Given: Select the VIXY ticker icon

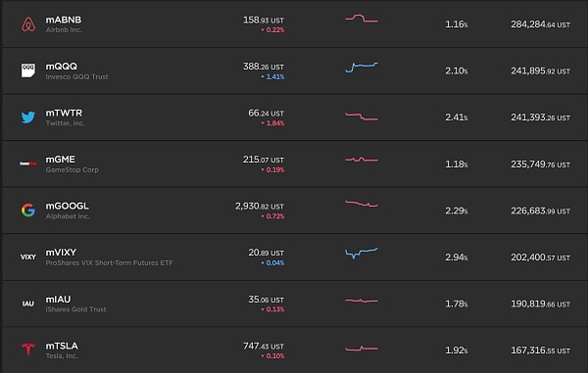Looking at the screenshot, I should pos(28,256).
